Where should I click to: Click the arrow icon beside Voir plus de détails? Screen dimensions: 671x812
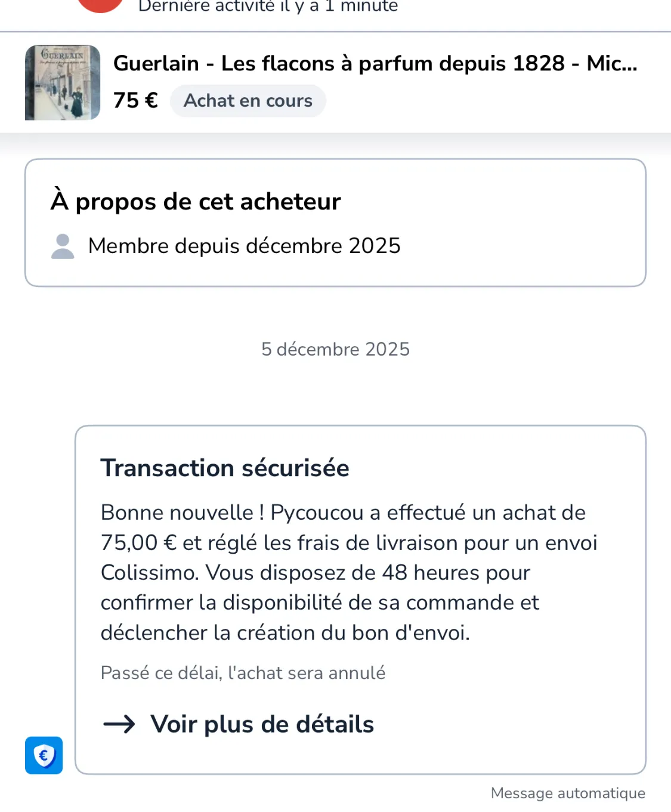click(119, 724)
